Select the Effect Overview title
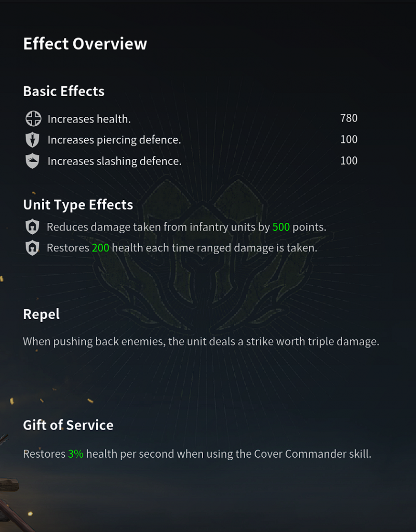 coord(85,44)
